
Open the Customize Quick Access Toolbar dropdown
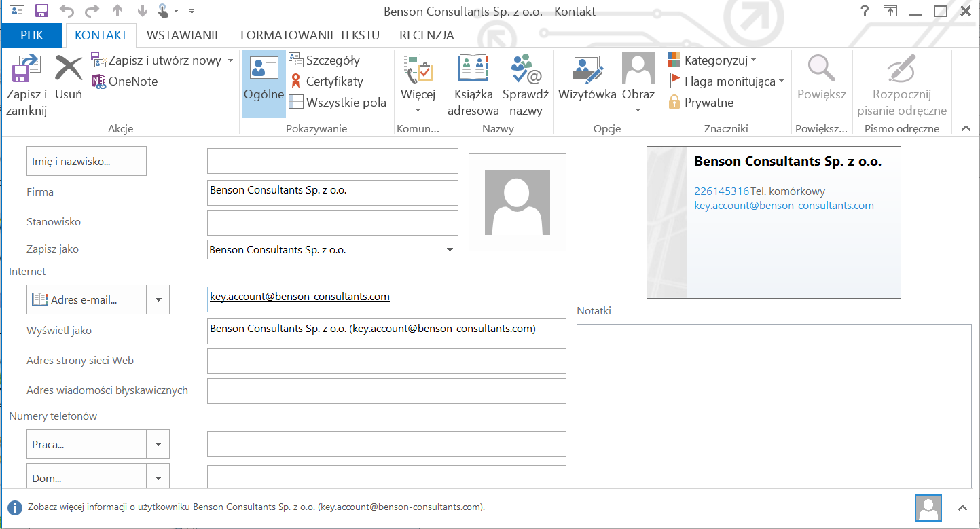[x=192, y=12]
